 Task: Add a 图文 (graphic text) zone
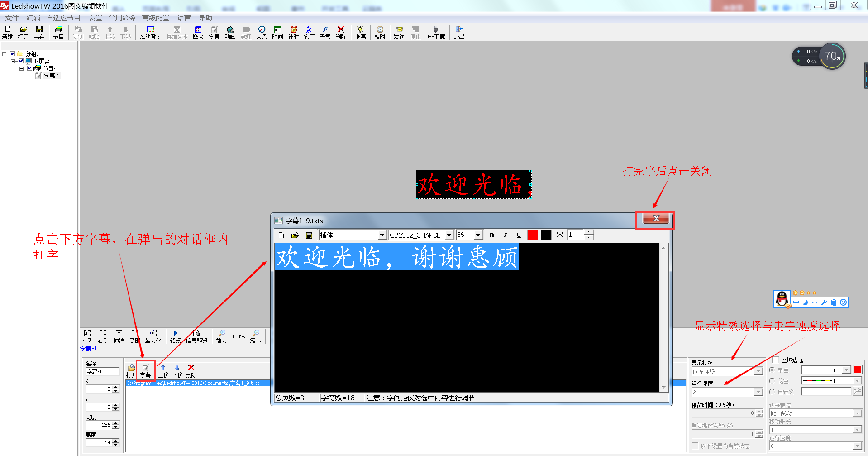tap(198, 32)
